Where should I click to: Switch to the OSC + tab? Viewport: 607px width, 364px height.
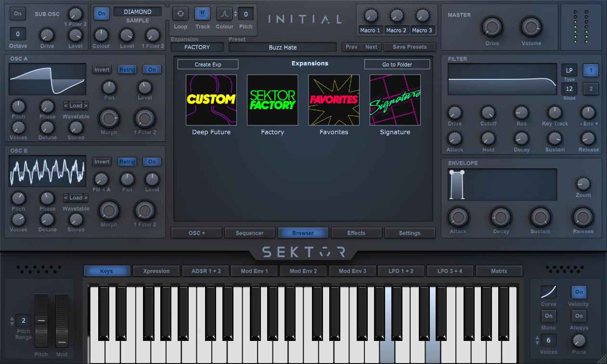(x=196, y=233)
